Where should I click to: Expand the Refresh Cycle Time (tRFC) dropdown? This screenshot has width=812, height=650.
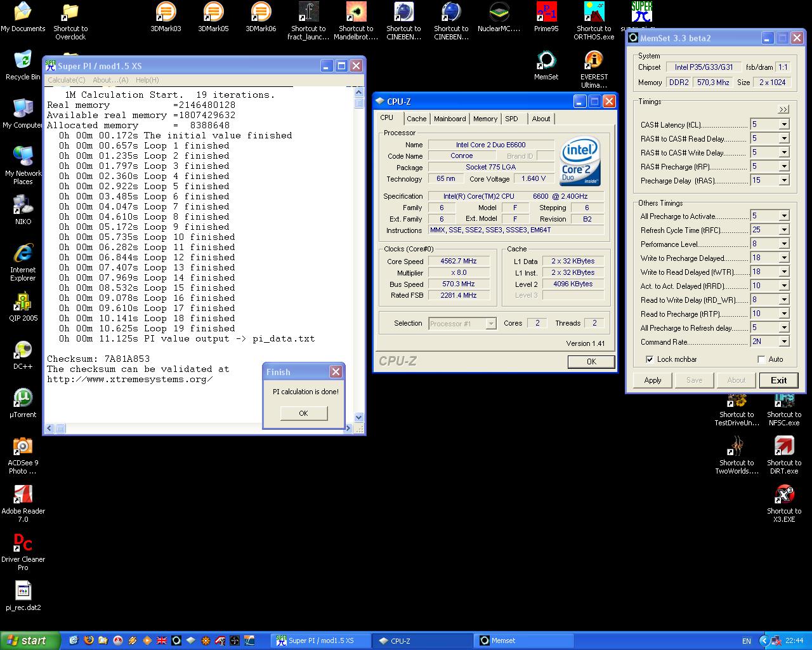click(x=784, y=230)
